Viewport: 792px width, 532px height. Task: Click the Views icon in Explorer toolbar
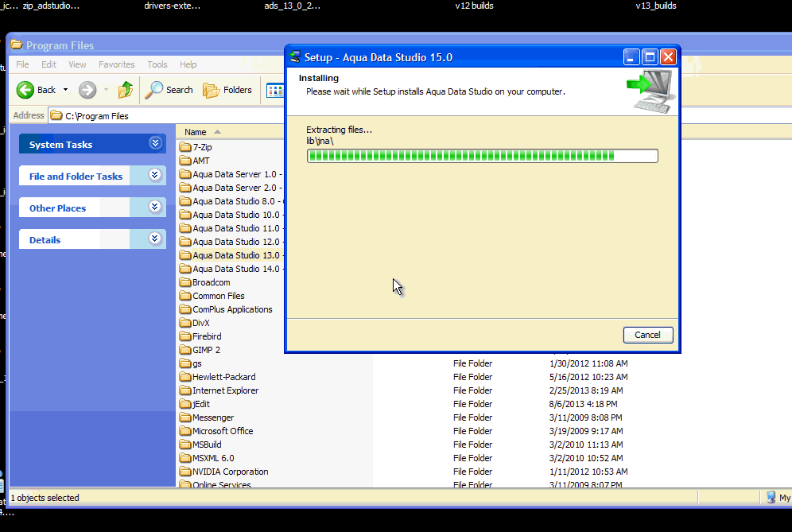point(275,91)
